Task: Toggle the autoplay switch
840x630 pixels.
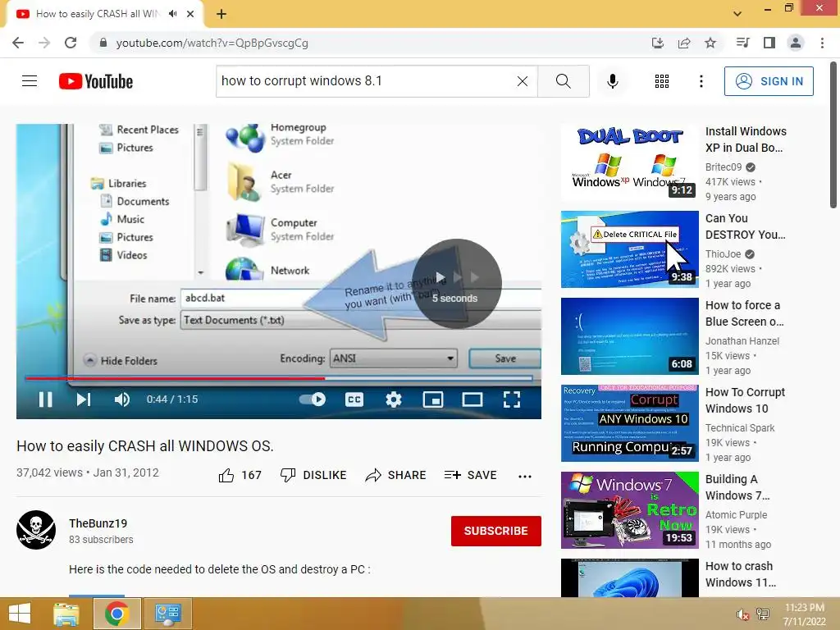Action: 313,399
